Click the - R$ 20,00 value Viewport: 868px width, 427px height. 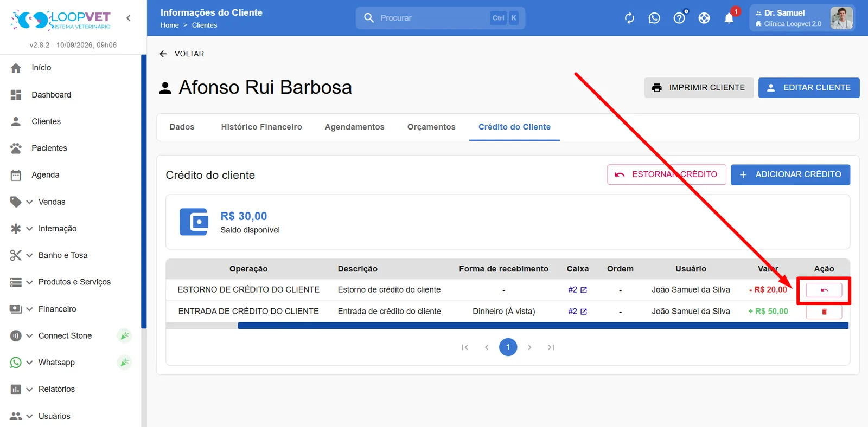tap(768, 290)
